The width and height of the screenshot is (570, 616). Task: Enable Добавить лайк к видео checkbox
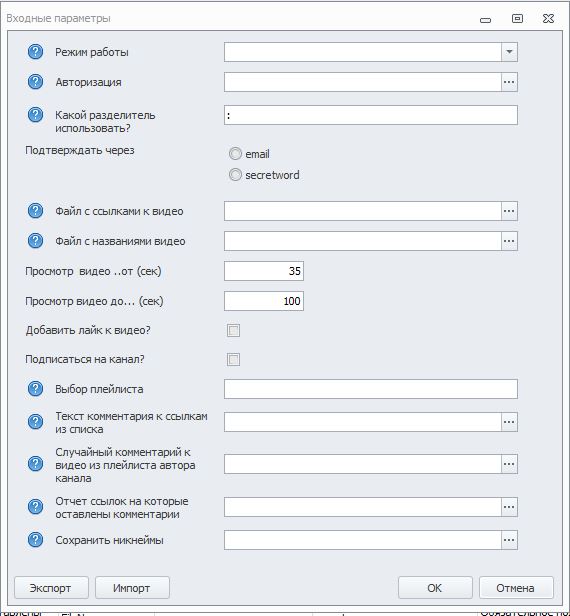tap(233, 330)
